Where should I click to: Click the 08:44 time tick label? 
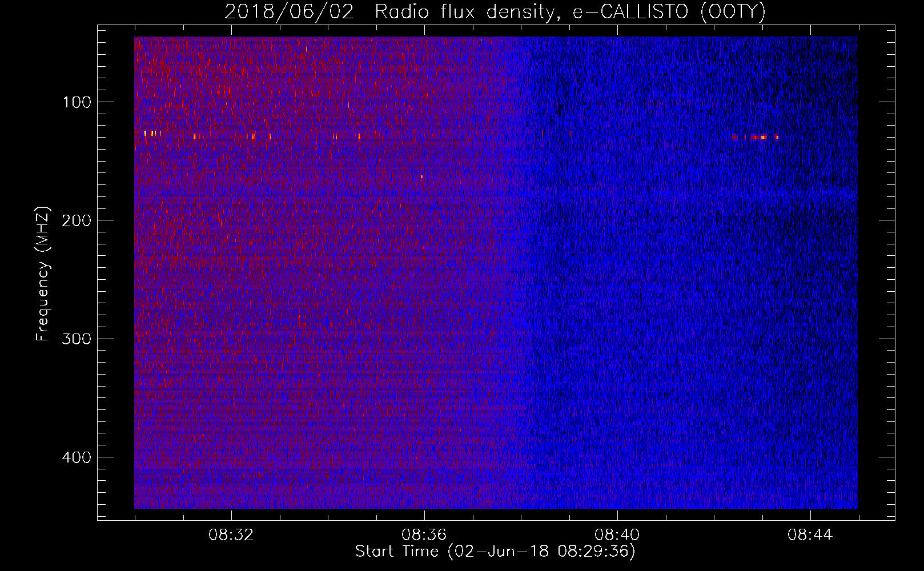(x=810, y=535)
